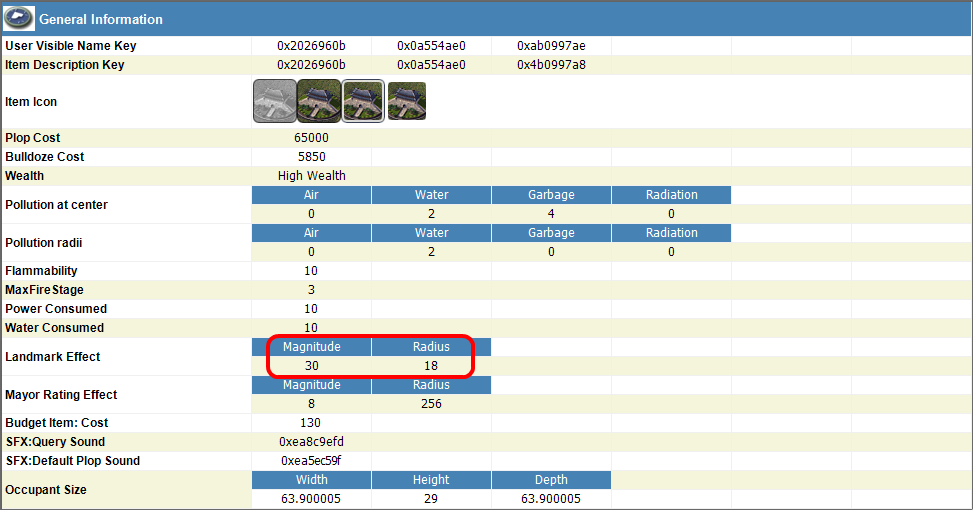Click Occupant Size Height header
This screenshot has height=510, width=973.
click(431, 480)
